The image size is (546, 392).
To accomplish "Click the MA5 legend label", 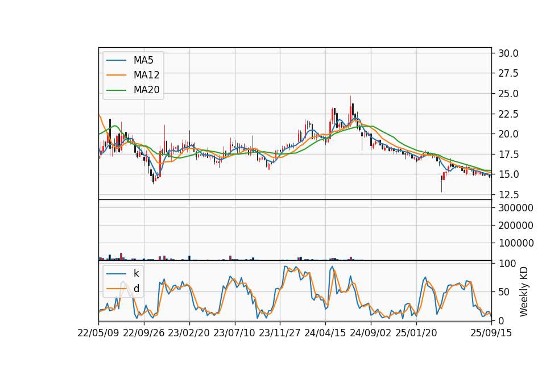I will click(x=143, y=60).
